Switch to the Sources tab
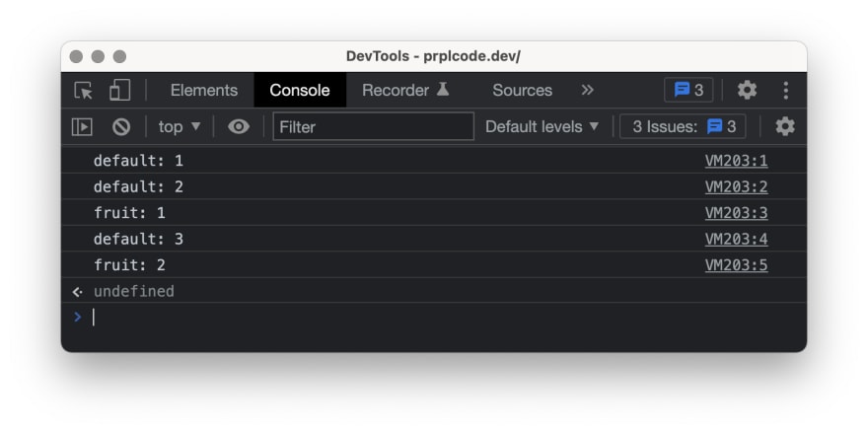The height and width of the screenshot is (433, 868). coord(522,91)
